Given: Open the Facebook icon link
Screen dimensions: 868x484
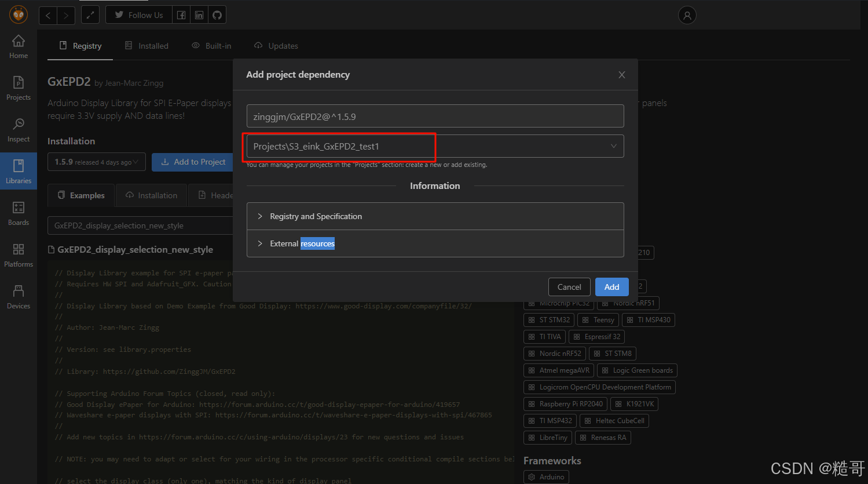Looking at the screenshot, I should [181, 15].
